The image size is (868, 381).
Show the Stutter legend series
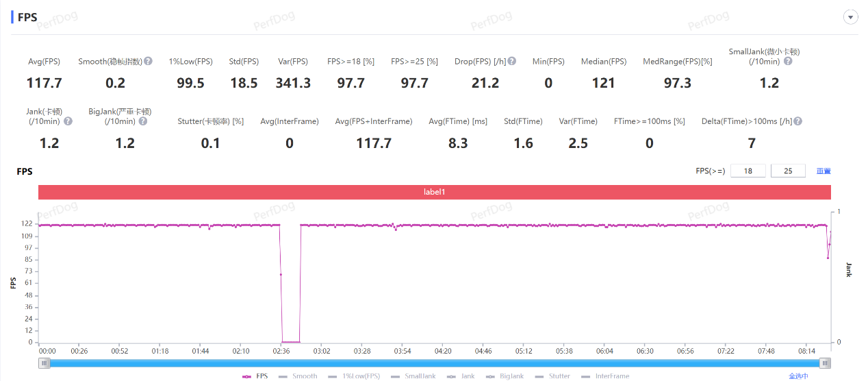(x=553, y=376)
